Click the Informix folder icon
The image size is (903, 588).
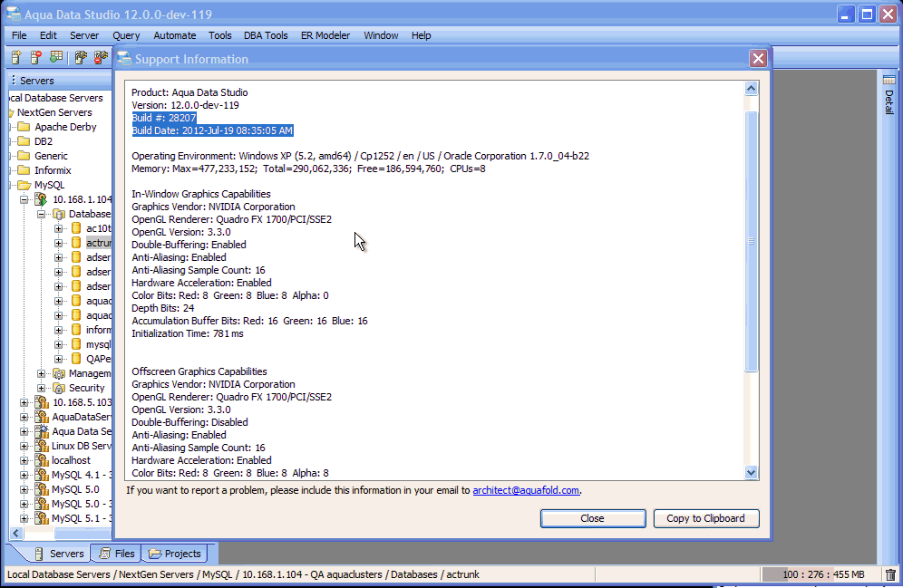point(24,169)
